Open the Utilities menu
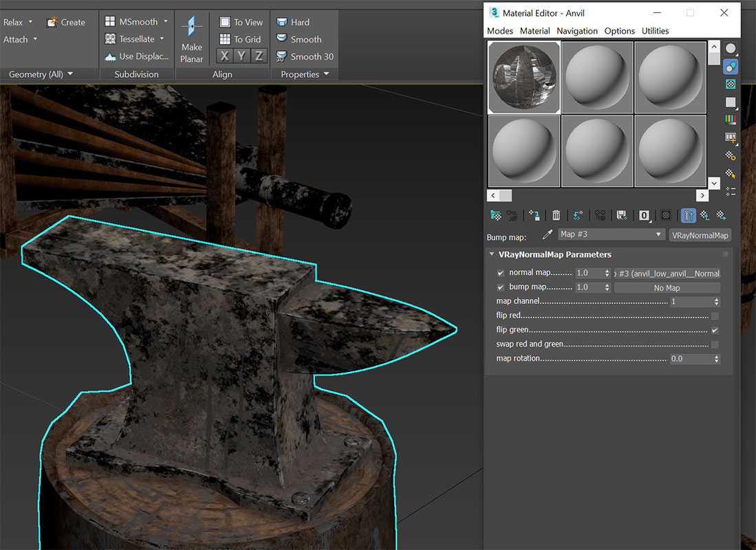The width and height of the screenshot is (756, 550). click(656, 31)
